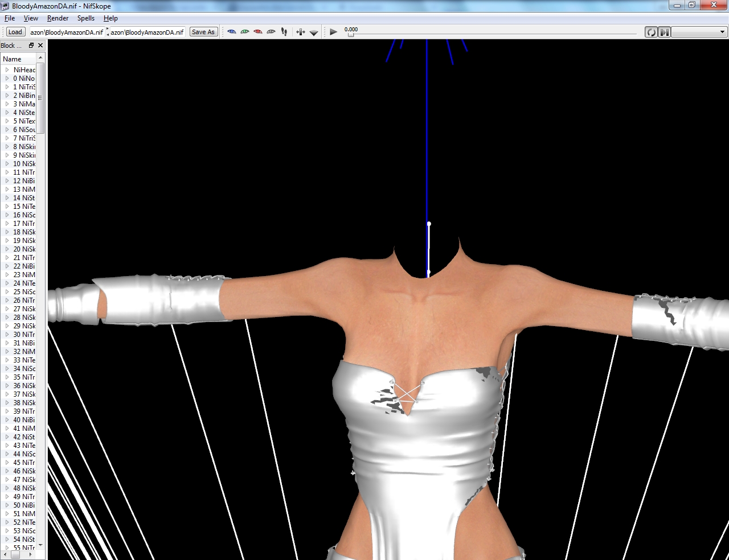Expand block 14 NiSt arrow

click(x=7, y=198)
